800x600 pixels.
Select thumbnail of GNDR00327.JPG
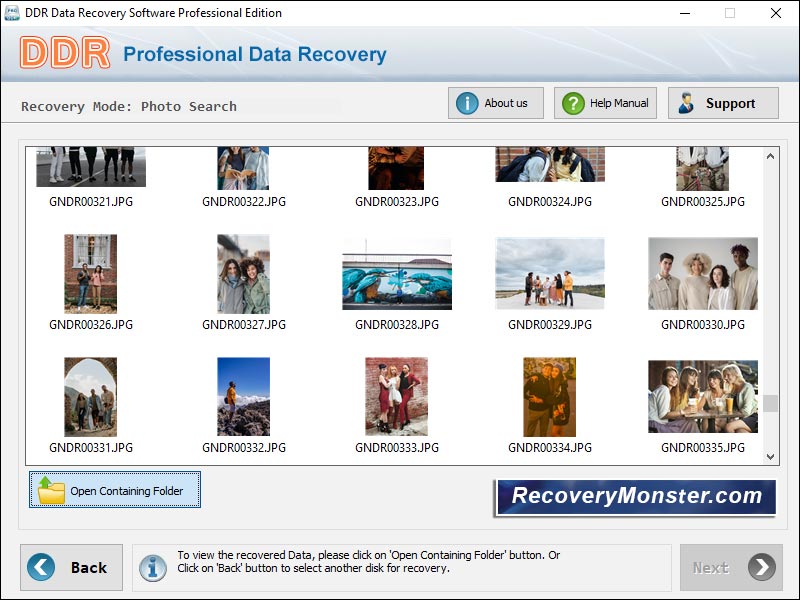tap(243, 274)
